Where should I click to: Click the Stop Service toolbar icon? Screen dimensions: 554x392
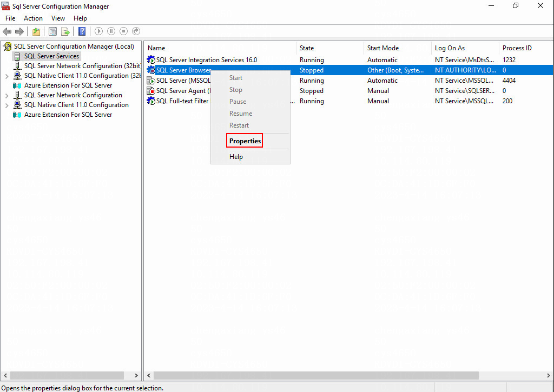coord(124,31)
